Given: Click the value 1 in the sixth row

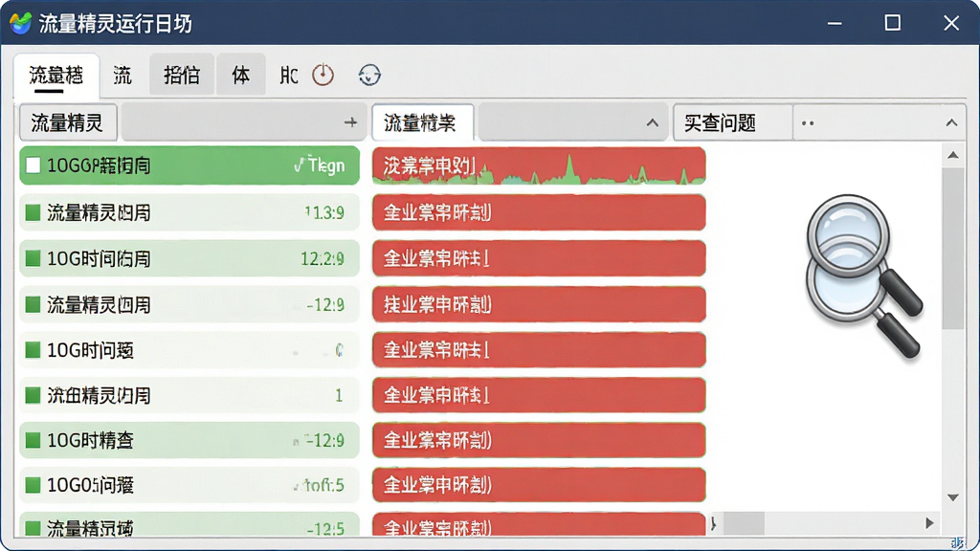Looking at the screenshot, I should [x=339, y=395].
